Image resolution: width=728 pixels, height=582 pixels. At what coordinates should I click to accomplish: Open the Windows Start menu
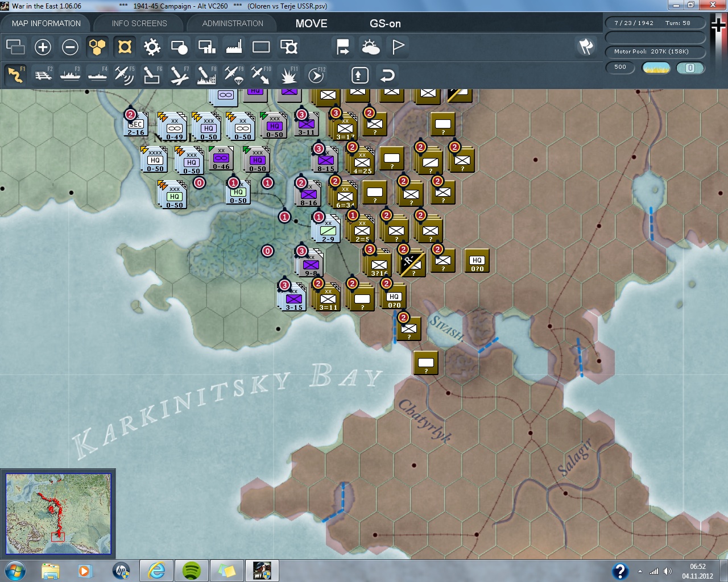point(15,571)
